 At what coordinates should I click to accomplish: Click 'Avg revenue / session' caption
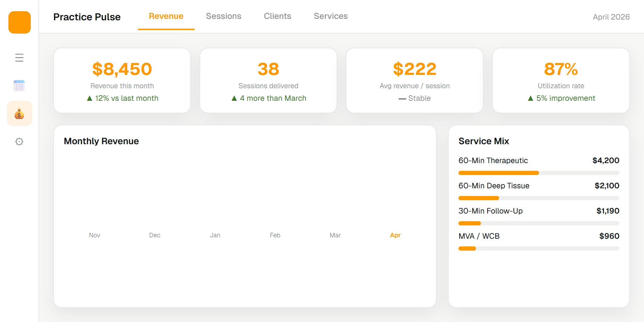(415, 86)
